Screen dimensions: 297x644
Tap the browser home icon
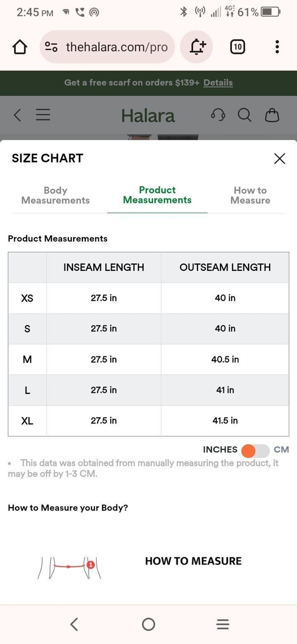[x=20, y=47]
